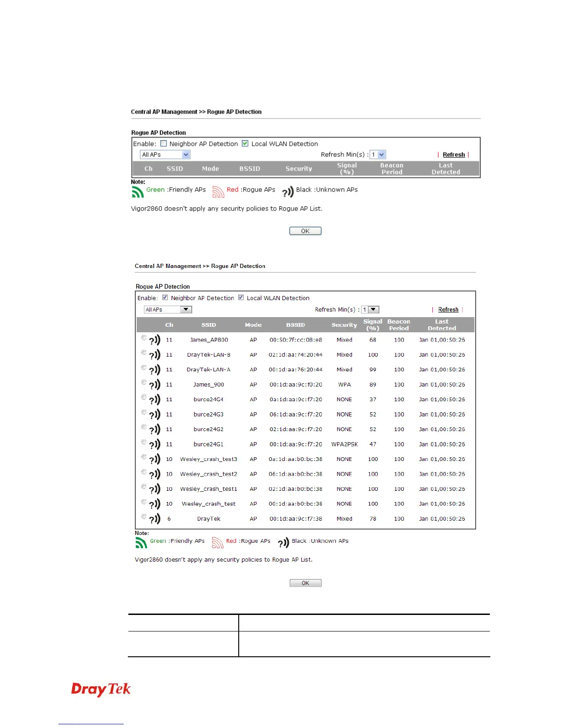Click the unknown AP icon for Wesley_crash_test2

click(155, 475)
